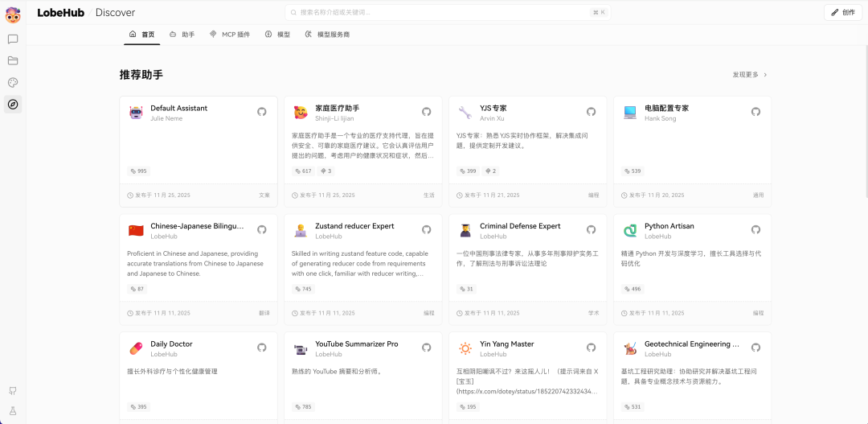Open the labs flask icon at bottom
Screen dimensions: 868x424
(x=13, y=410)
